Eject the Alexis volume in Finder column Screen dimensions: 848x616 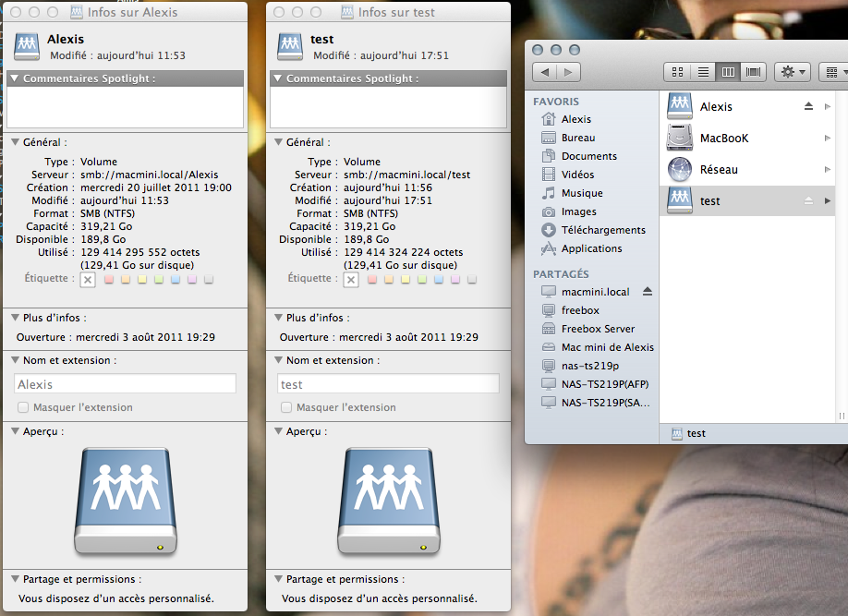tap(808, 106)
